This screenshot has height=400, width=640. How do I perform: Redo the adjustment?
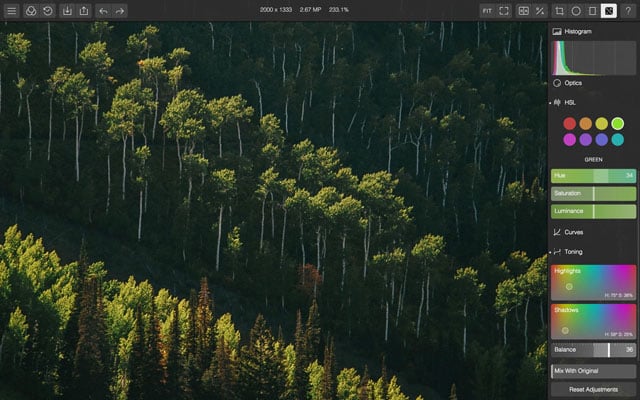(x=120, y=11)
